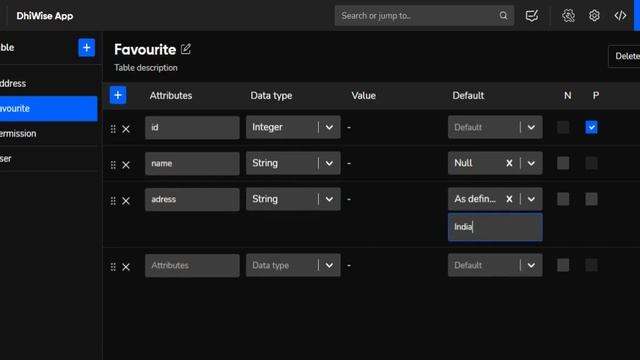
Task: Click the adress attribute field
Action: click(x=192, y=199)
